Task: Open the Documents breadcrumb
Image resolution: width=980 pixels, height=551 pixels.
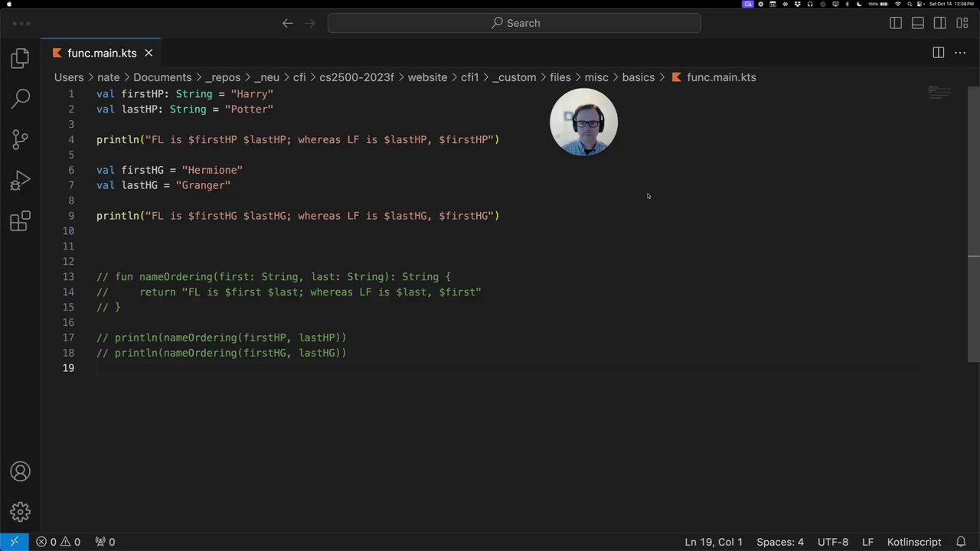Action: click(162, 77)
